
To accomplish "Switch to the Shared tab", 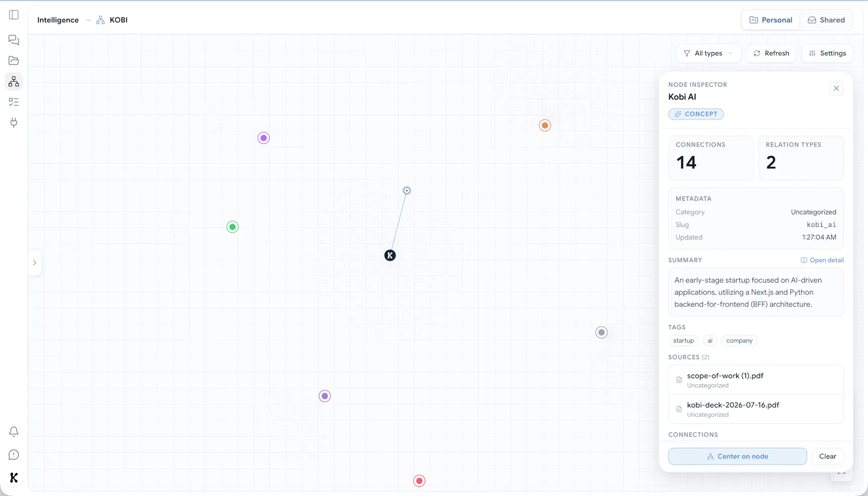I will 826,20.
